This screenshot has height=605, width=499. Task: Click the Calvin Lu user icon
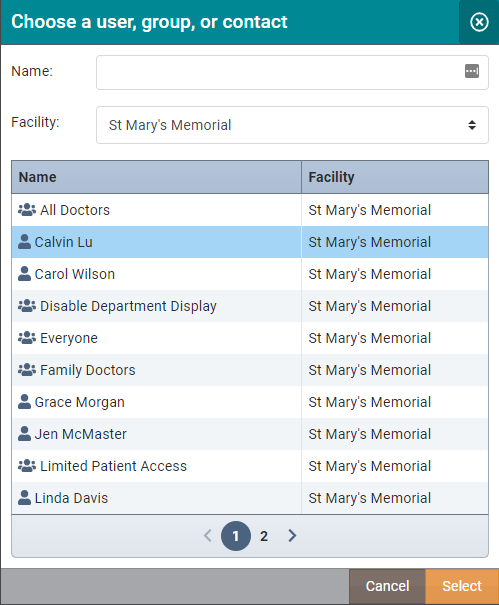click(24, 242)
